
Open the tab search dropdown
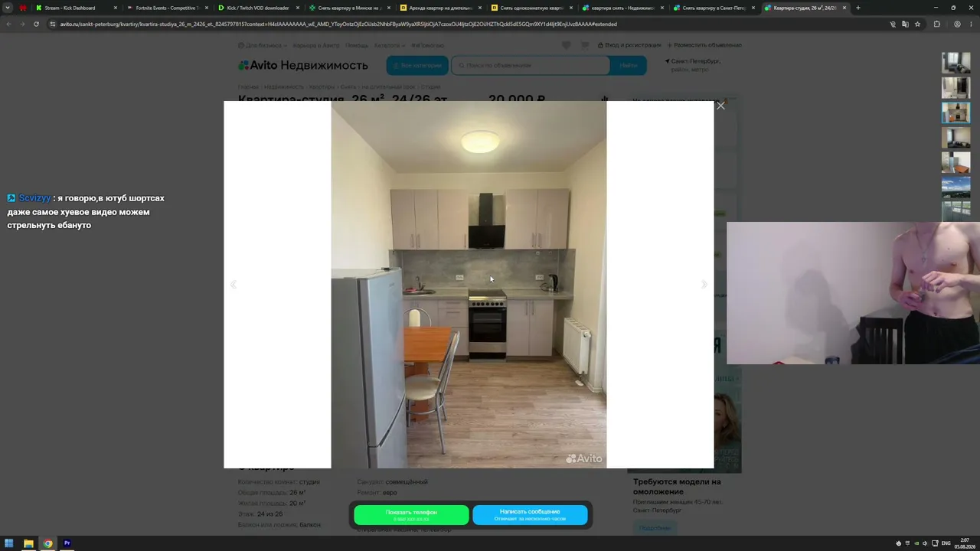(8, 8)
